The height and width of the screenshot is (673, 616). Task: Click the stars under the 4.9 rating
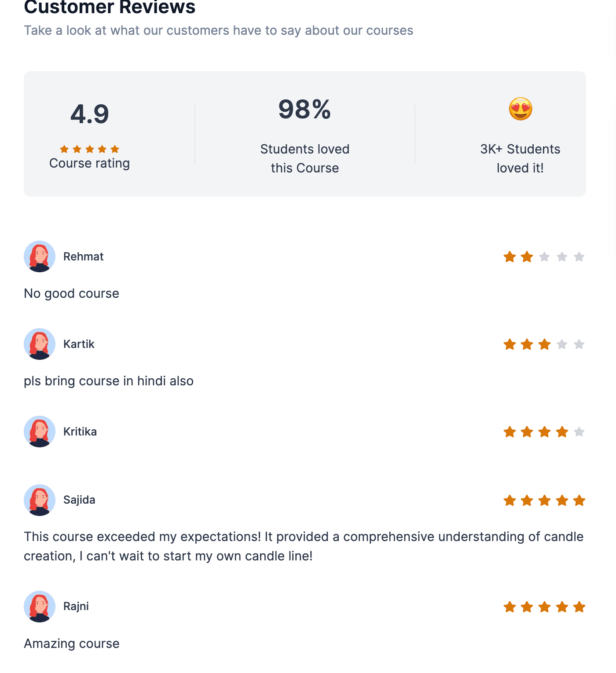pyautogui.click(x=89, y=149)
